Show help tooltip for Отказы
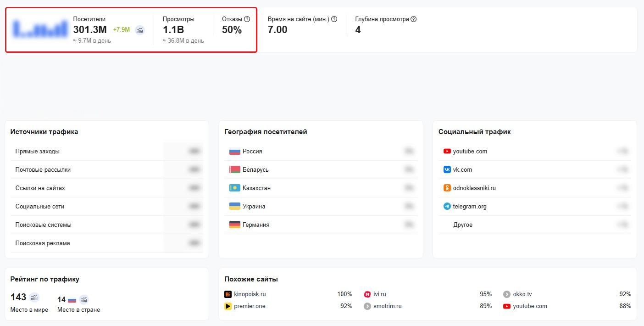The image size is (644, 326). coord(247,19)
